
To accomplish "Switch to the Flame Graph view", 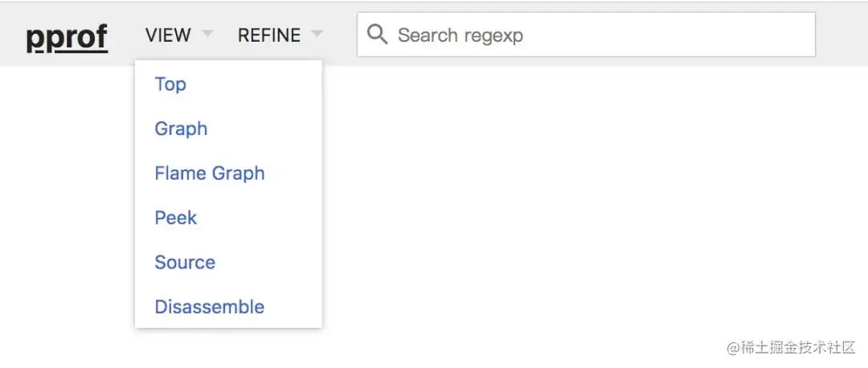I will click(x=210, y=174).
